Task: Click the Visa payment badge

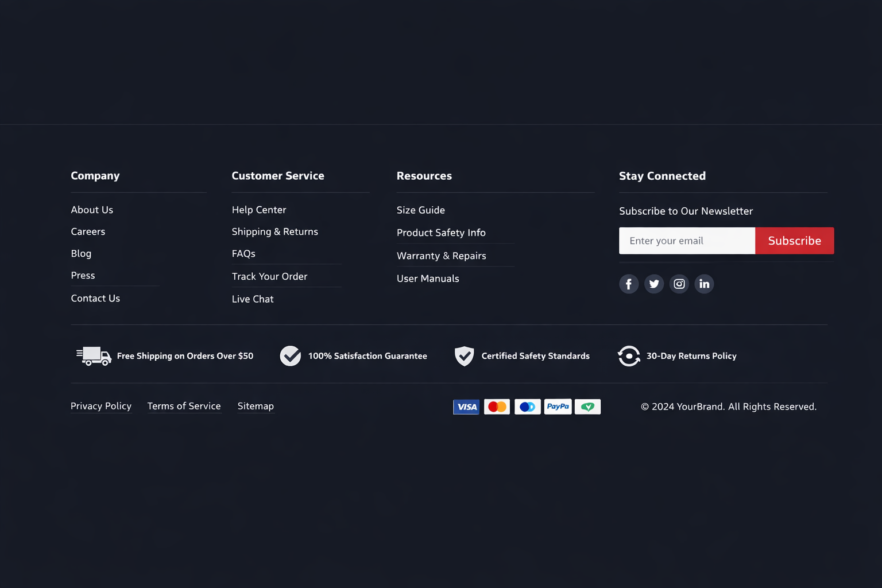Action: pos(466,407)
